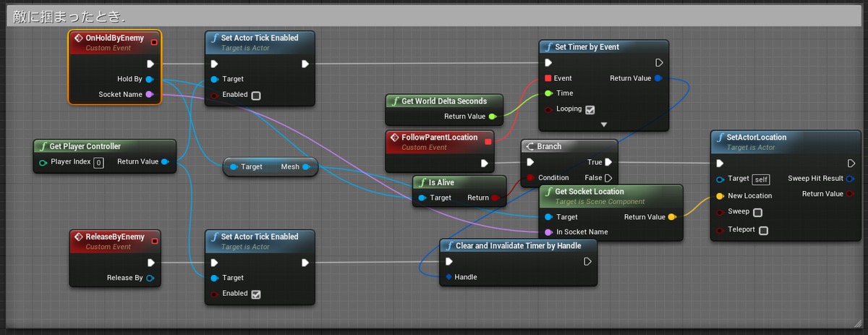This screenshot has width=868, height=335.
Task: Click the Branch node title
Action: click(x=549, y=146)
